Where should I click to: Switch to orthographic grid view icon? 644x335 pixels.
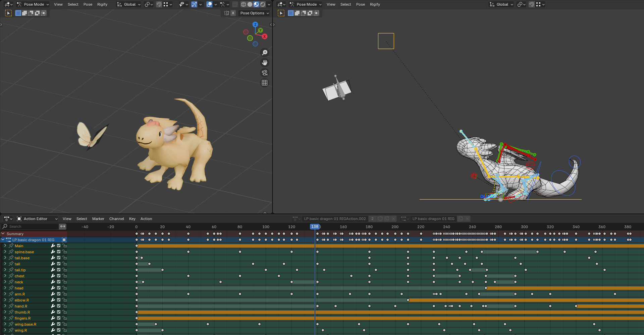tap(265, 83)
